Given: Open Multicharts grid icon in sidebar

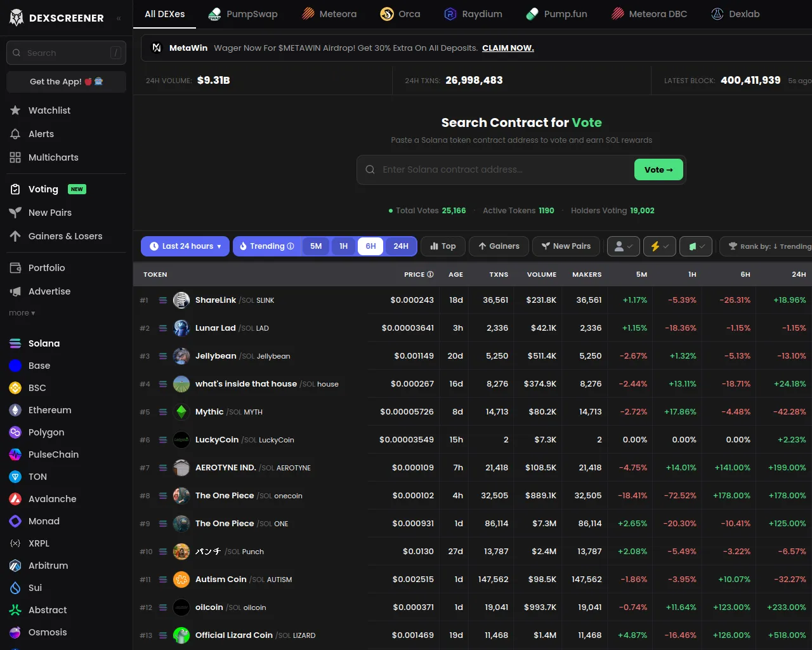Looking at the screenshot, I should point(15,157).
